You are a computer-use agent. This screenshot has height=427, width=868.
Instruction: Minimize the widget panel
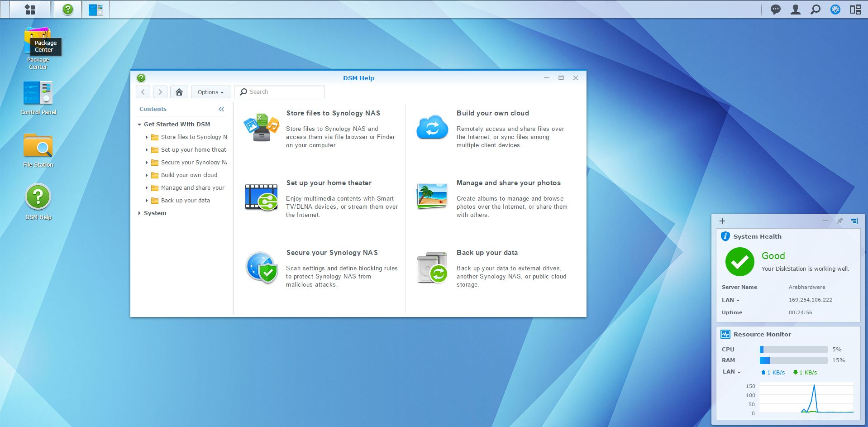[825, 221]
